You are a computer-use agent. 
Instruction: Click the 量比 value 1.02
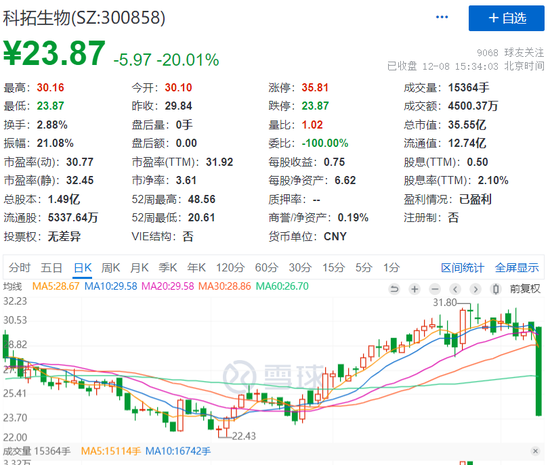(x=312, y=124)
